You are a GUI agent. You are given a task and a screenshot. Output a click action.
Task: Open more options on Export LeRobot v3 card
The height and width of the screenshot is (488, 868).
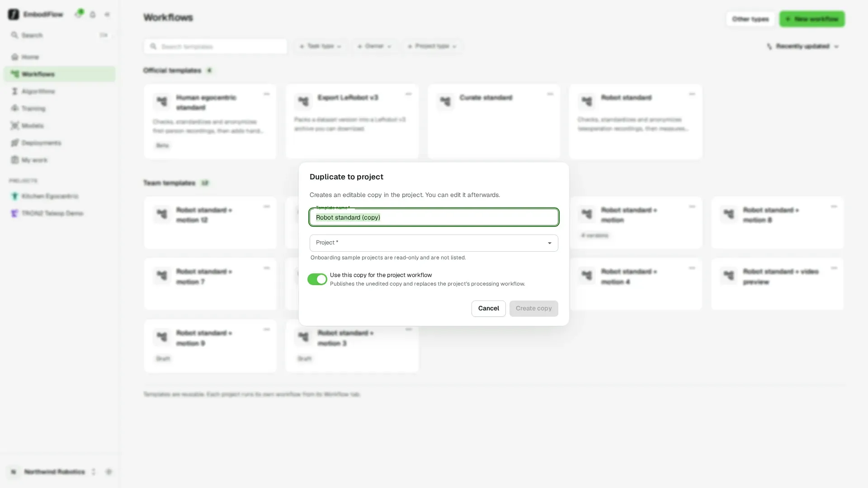click(408, 94)
